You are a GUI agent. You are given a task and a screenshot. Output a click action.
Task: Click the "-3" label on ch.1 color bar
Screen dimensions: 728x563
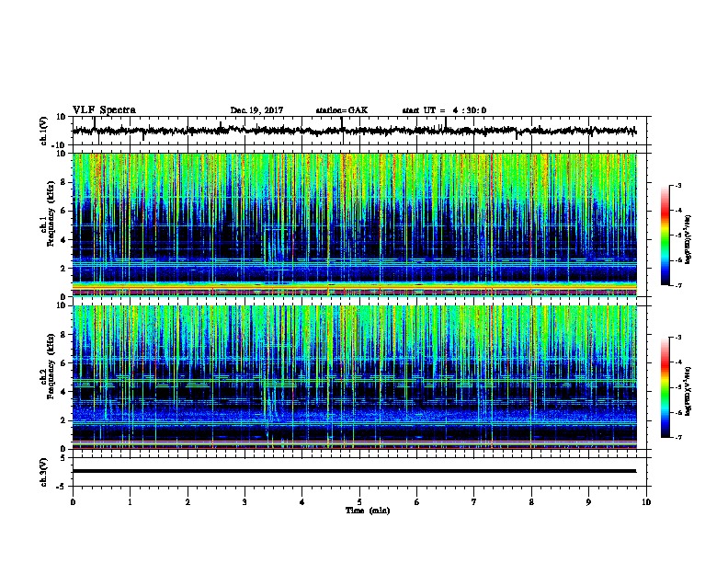point(677,185)
